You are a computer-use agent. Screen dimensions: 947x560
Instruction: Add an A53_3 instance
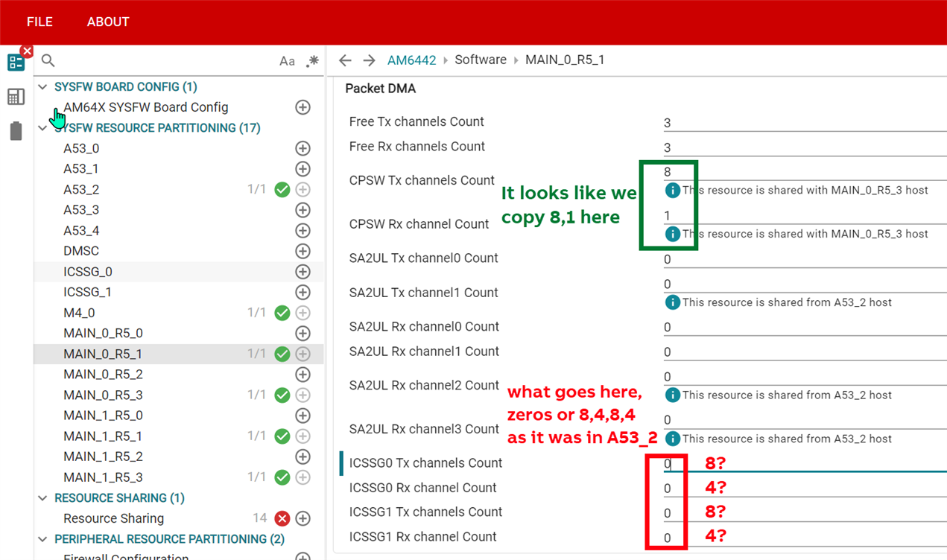pyautogui.click(x=303, y=210)
